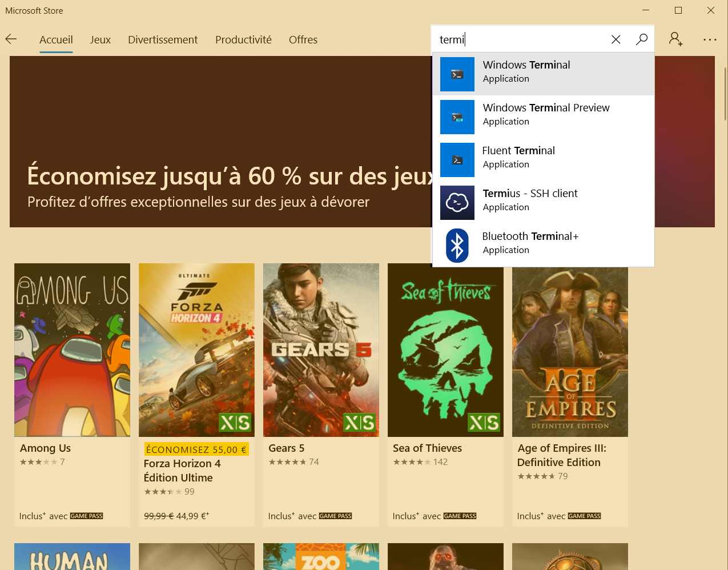Click in the search box containing termi
The height and width of the screenshot is (570, 728).
click(x=520, y=39)
